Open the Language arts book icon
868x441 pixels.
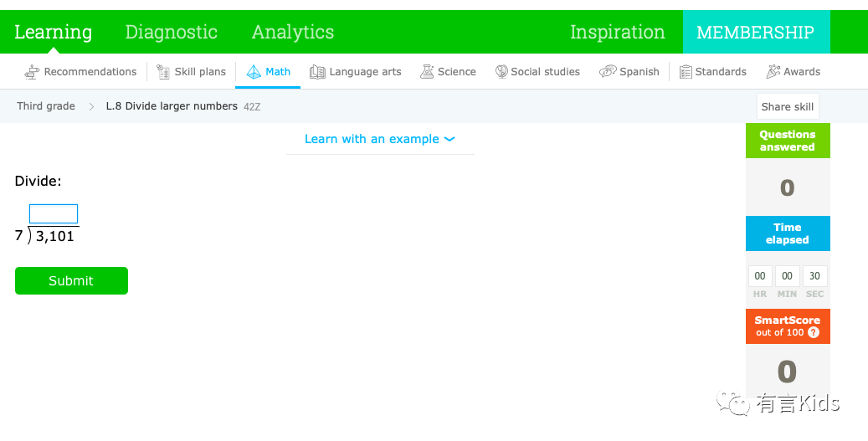tap(317, 72)
